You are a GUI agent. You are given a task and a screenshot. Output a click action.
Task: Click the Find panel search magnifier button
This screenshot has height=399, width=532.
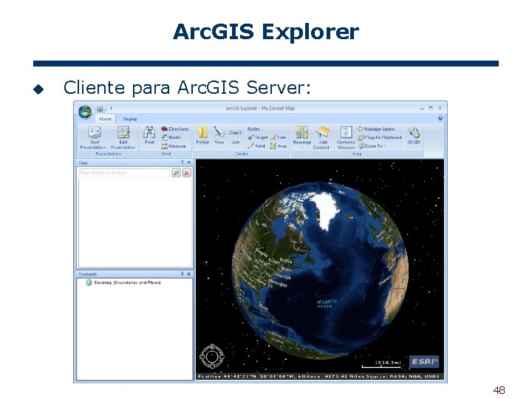[176, 173]
